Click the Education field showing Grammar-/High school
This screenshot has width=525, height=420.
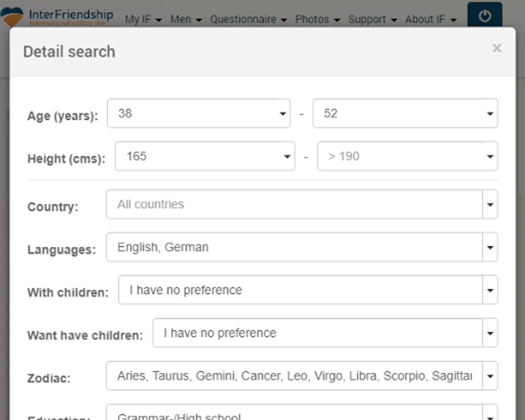(294, 414)
